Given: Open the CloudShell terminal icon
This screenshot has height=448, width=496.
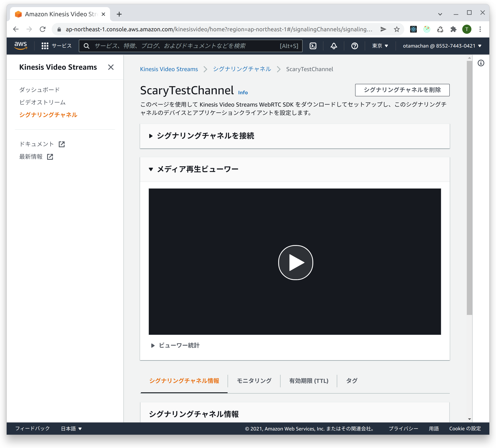Looking at the screenshot, I should pos(313,46).
